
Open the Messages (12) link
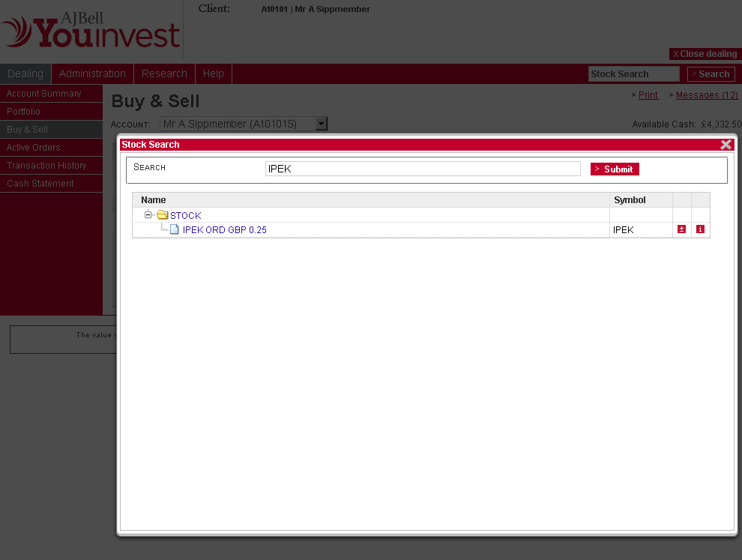[x=707, y=95]
